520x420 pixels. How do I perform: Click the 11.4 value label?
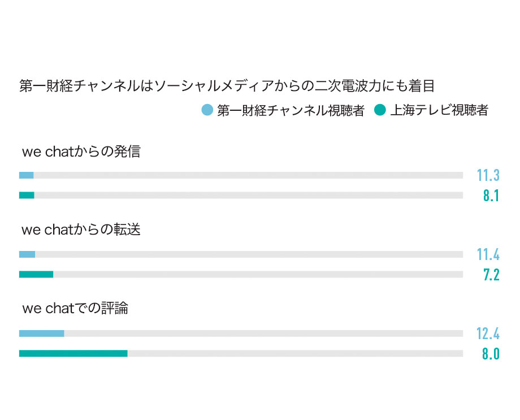(x=488, y=254)
